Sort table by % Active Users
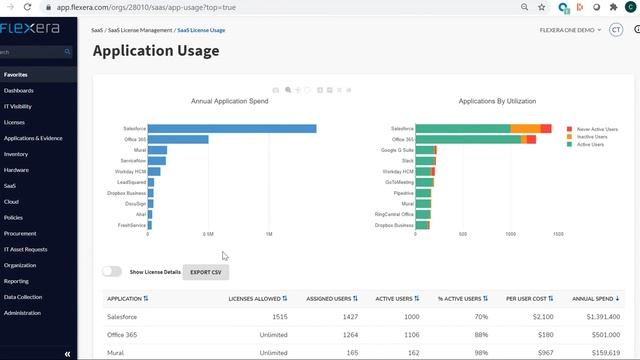640x360 pixels. click(485, 299)
